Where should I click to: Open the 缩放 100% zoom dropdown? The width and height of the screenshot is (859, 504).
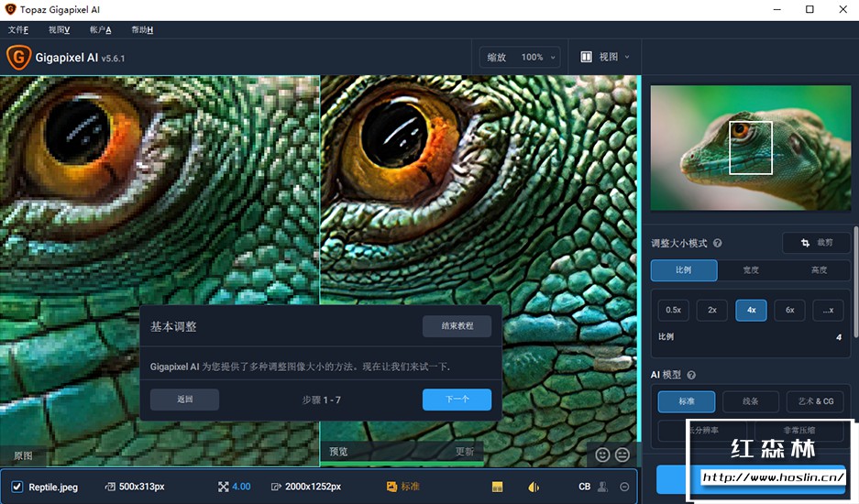[520, 57]
